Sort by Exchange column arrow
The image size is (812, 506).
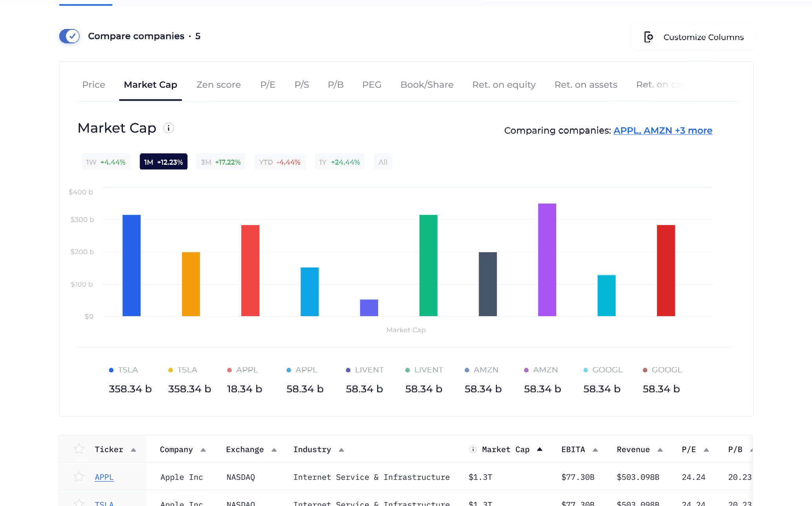click(x=274, y=450)
